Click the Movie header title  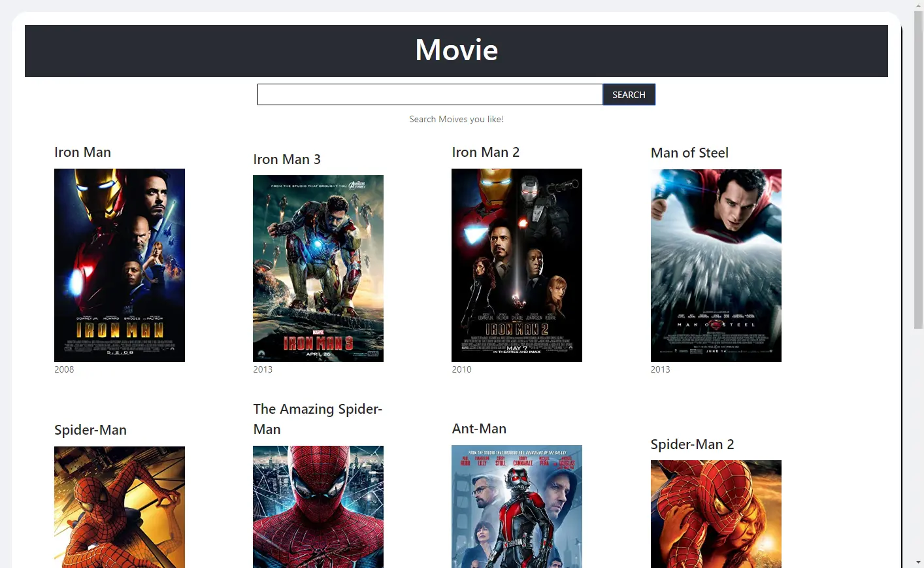tap(456, 50)
